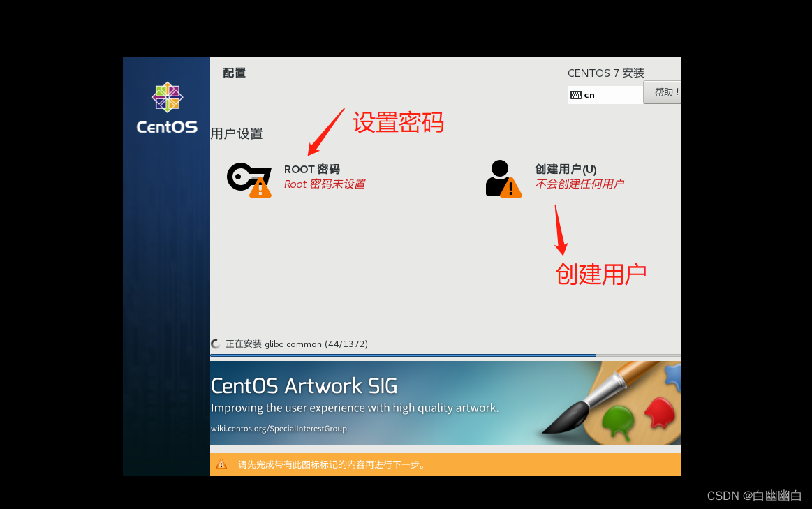The width and height of the screenshot is (812, 509).
Task: Open the ROOT password key icon
Action: coord(249,179)
